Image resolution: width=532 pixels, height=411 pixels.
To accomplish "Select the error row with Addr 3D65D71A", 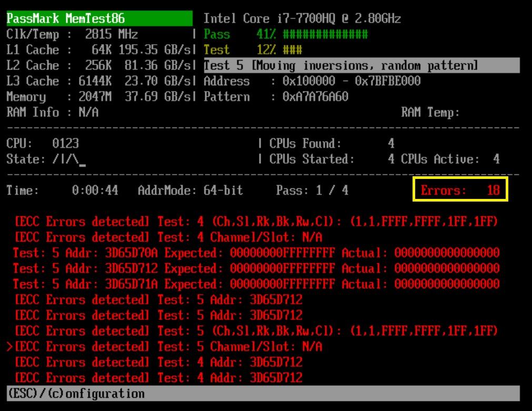I will tap(256, 284).
